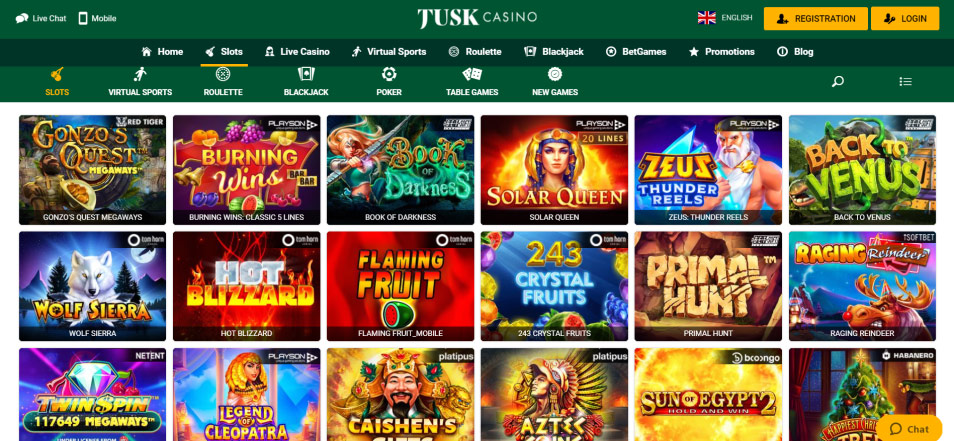Open the floating Chat widget
This screenshot has height=441, width=954.
coord(909,428)
